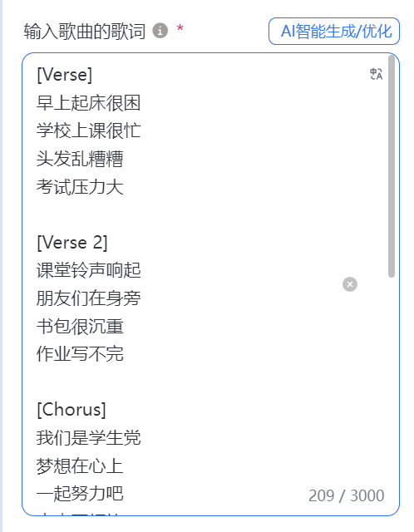Click the [Chorus] tag line
Image resolution: width=414 pixels, height=532 pixels.
coord(71,410)
